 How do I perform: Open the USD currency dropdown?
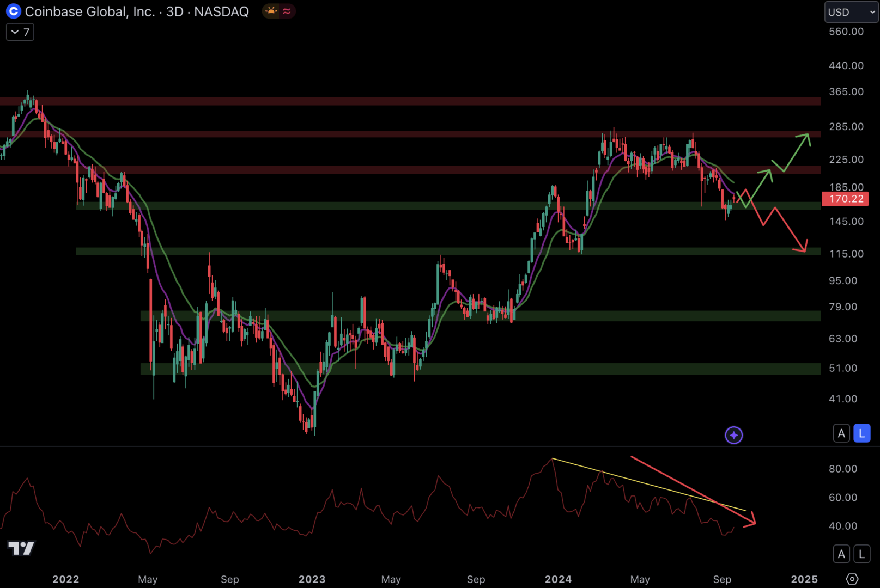851,12
